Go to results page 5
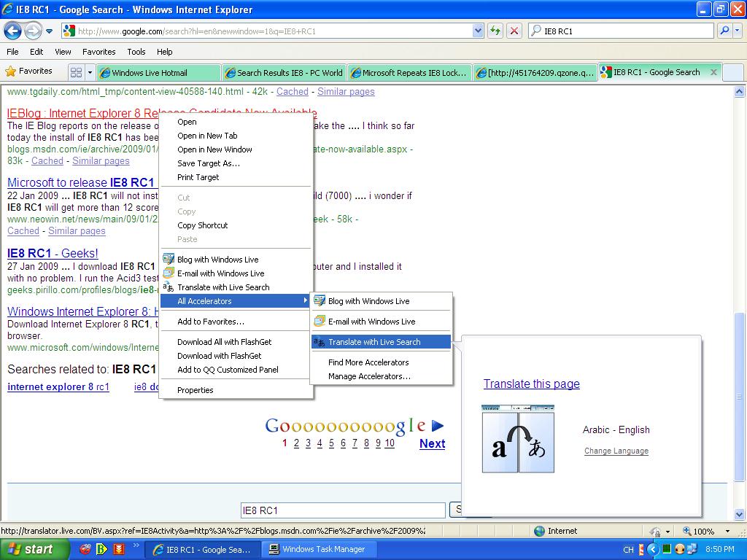This screenshot has height=560, width=747. coord(331,443)
